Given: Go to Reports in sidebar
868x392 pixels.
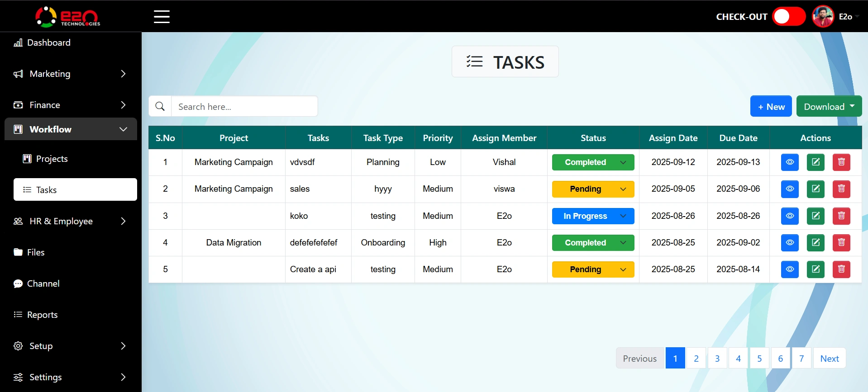Looking at the screenshot, I should coord(42,315).
